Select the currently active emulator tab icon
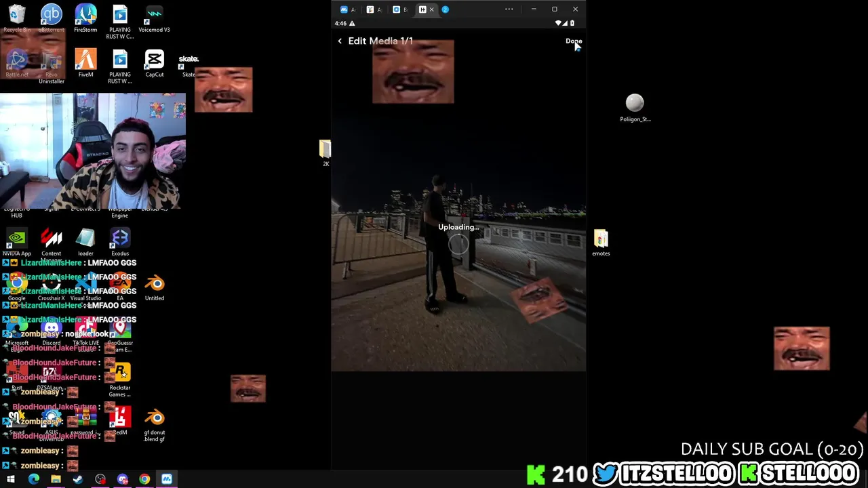Screen dimensions: 868x488 [x=422, y=9]
